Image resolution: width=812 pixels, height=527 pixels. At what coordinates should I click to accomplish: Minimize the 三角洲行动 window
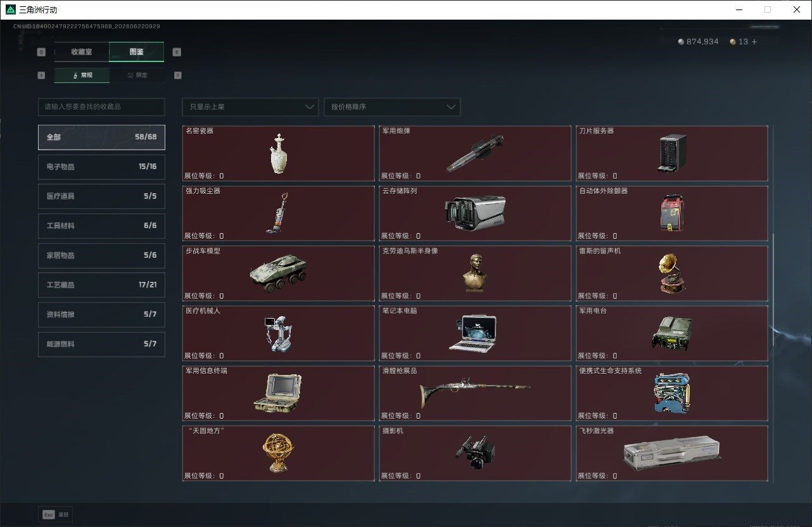click(739, 10)
